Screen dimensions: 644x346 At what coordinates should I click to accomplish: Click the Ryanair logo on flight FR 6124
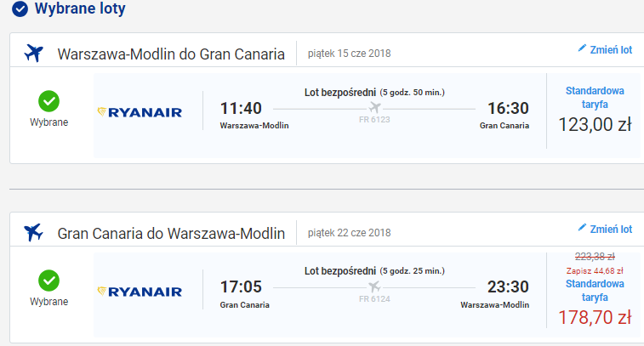coord(140,292)
